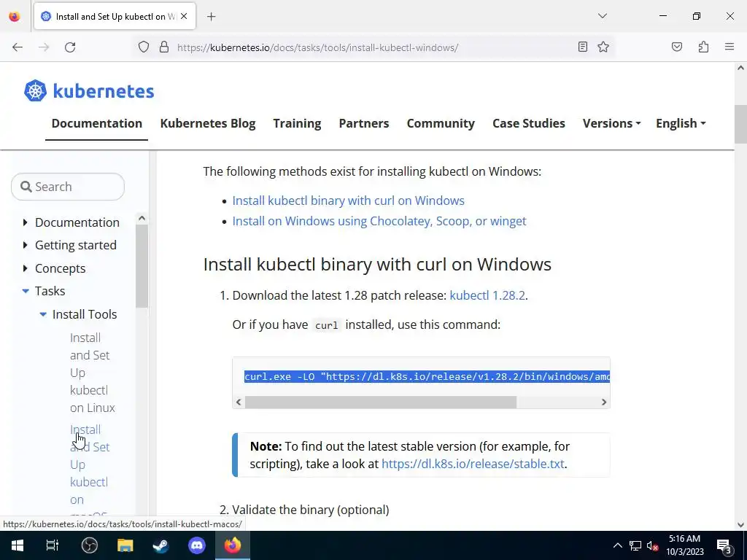Image resolution: width=747 pixels, height=560 pixels.
Task: Open a new browser tab
Action: click(x=211, y=17)
